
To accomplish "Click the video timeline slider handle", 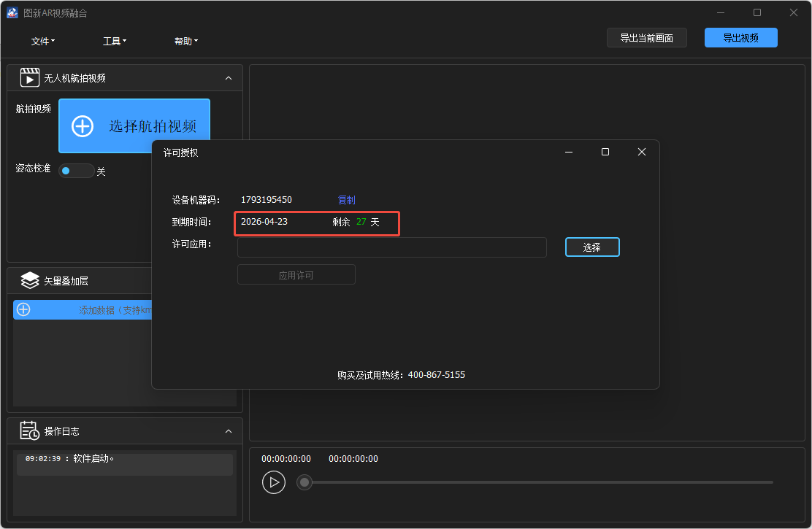I will coord(304,482).
